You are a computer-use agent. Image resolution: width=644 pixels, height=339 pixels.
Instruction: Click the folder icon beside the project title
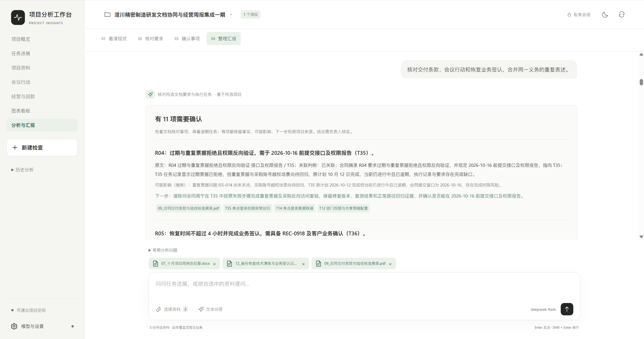[x=107, y=15]
